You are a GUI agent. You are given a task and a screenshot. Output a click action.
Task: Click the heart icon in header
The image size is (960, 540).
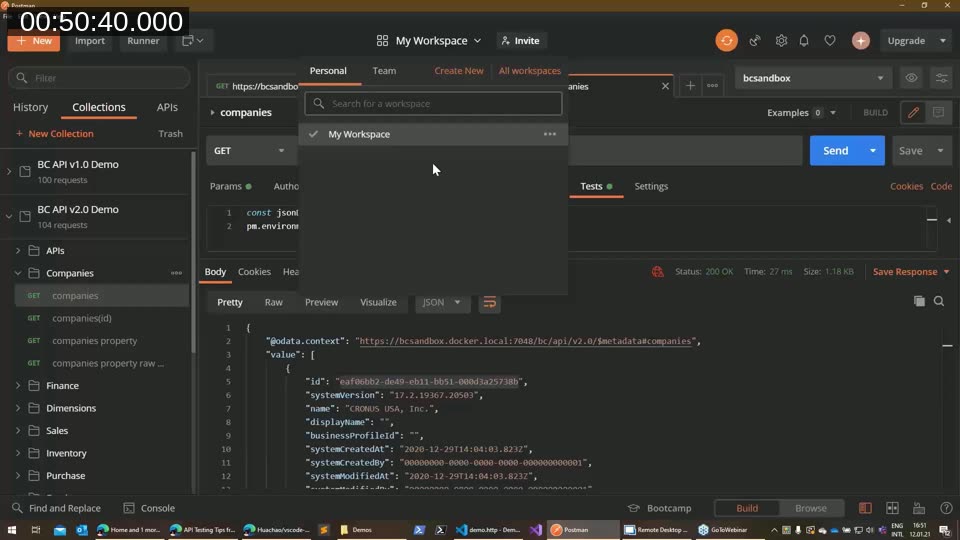(830, 40)
